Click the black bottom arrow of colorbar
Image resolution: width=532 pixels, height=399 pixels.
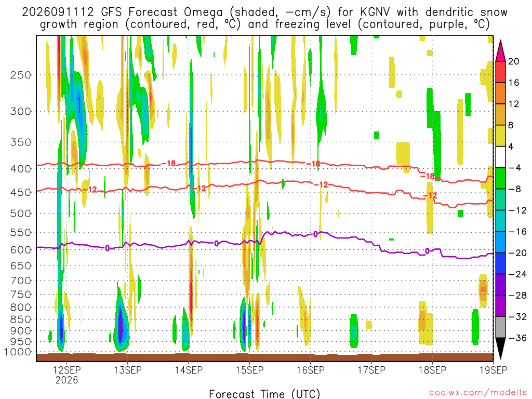coord(500,349)
